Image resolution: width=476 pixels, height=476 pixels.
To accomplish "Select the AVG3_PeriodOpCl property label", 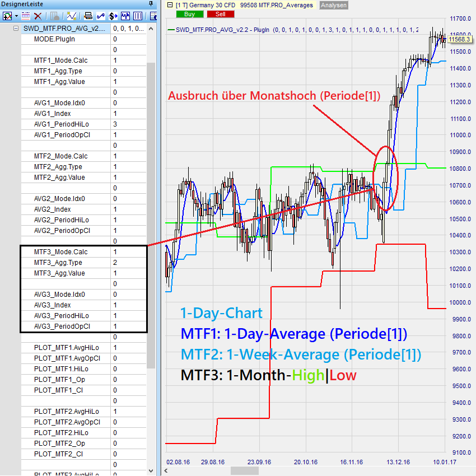I will pyautogui.click(x=62, y=326).
